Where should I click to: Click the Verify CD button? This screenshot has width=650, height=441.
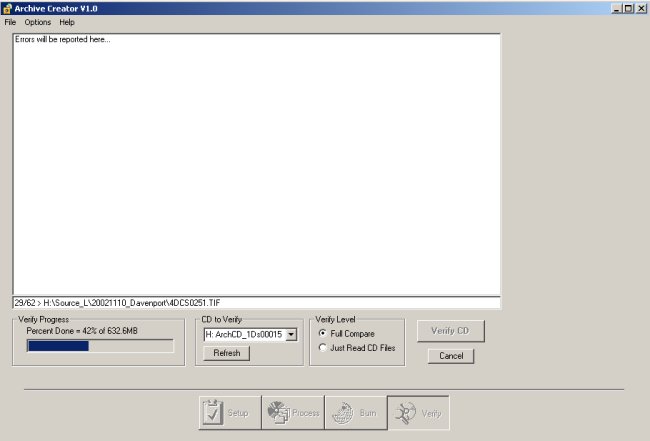[450, 331]
